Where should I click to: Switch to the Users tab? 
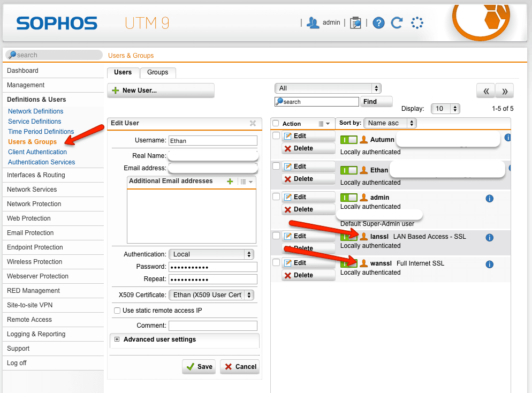click(123, 72)
